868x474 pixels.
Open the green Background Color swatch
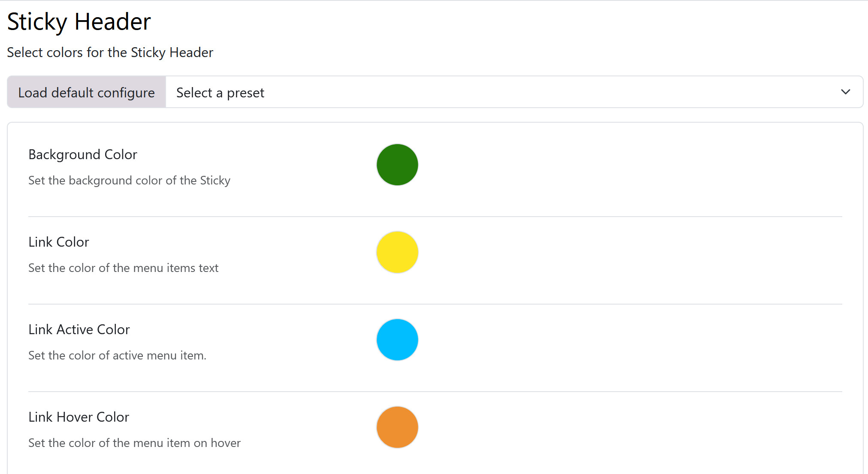pos(397,165)
